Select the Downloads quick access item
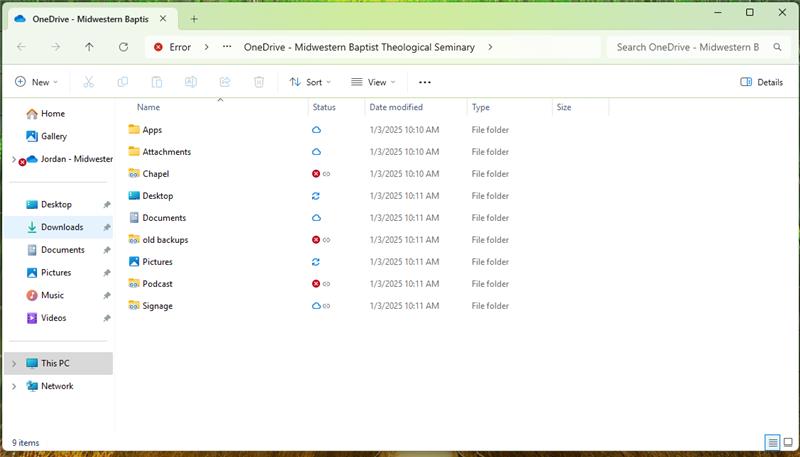The height and width of the screenshot is (457, 800). coord(62,227)
